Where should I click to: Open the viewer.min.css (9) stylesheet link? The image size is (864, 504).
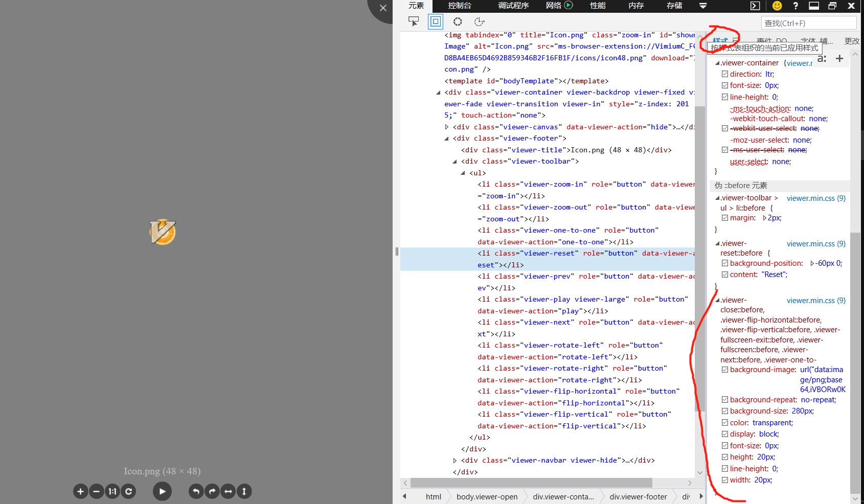coord(815,198)
